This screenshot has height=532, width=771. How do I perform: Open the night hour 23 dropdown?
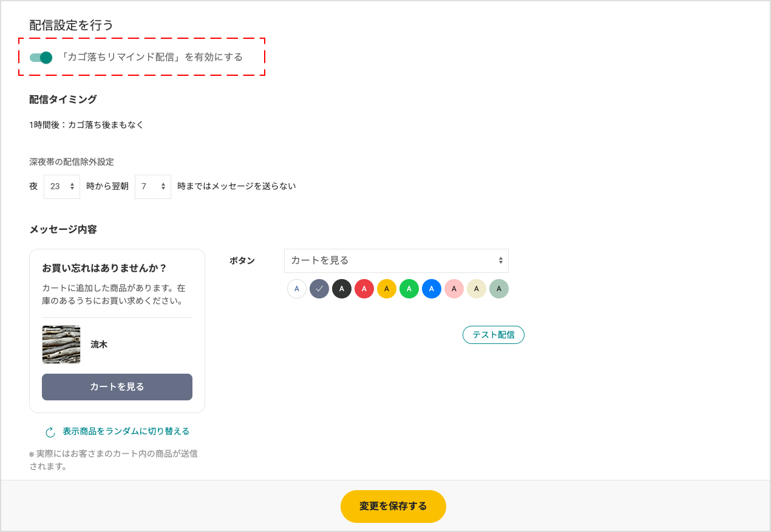pos(62,187)
